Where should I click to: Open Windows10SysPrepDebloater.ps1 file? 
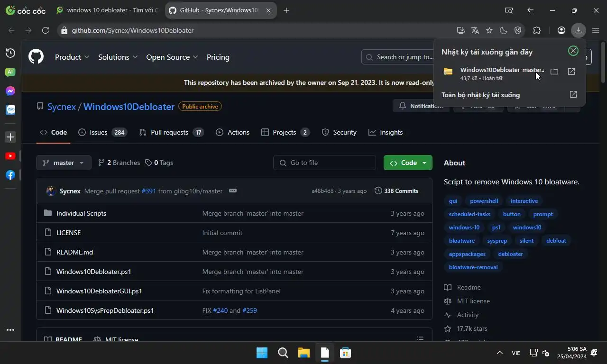(x=105, y=310)
